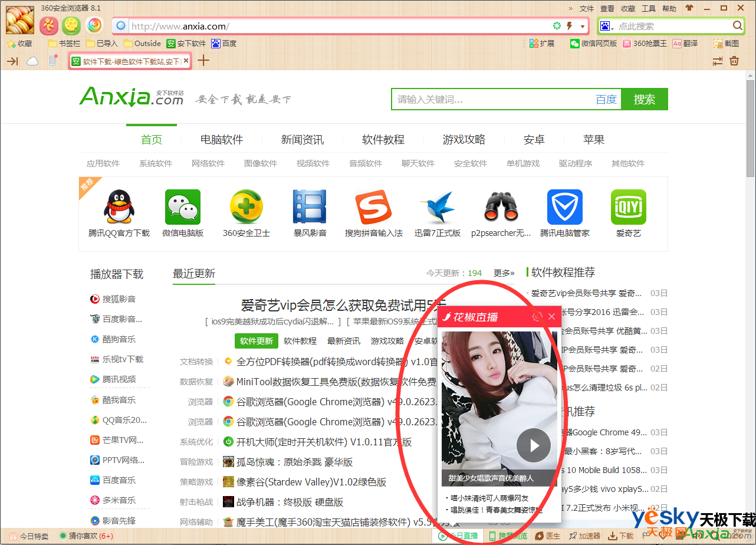Screen dimensions: 756x545
Task: Click the green refresh icon in address bar
Action: click(556, 26)
